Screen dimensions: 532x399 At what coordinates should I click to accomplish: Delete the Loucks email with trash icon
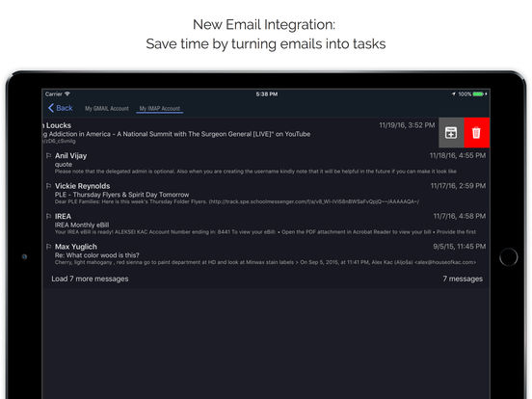[476, 133]
